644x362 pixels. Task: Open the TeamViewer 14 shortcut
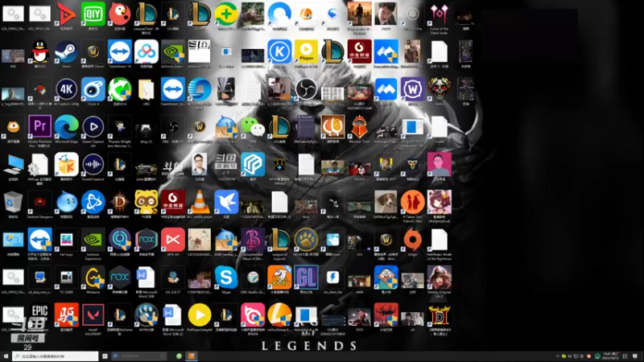pyautogui.click(x=119, y=51)
